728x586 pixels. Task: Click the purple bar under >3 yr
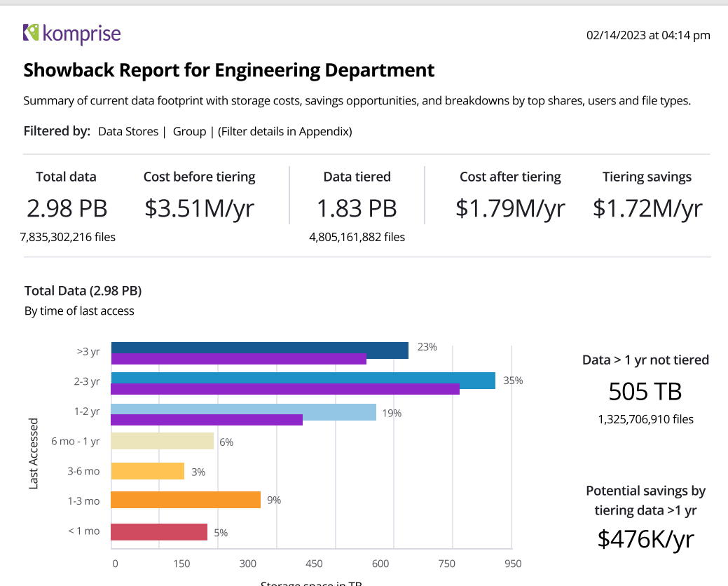coord(238,360)
